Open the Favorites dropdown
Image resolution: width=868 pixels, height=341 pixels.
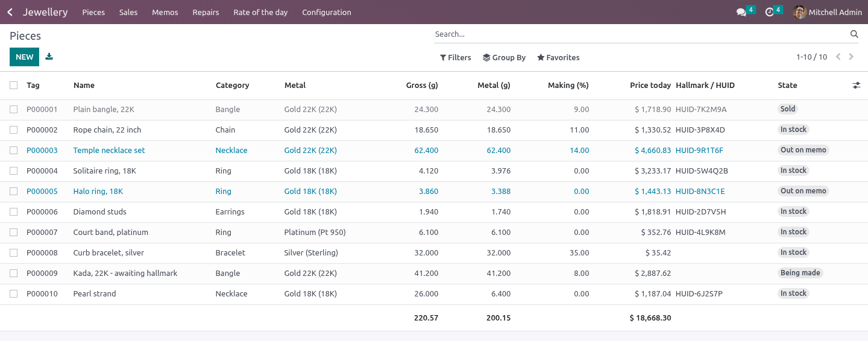pyautogui.click(x=558, y=58)
